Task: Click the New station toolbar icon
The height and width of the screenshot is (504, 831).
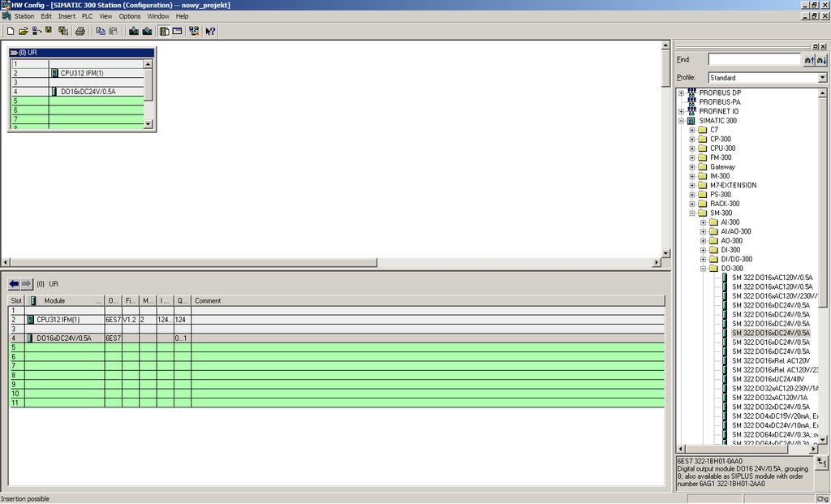Action: (11, 32)
